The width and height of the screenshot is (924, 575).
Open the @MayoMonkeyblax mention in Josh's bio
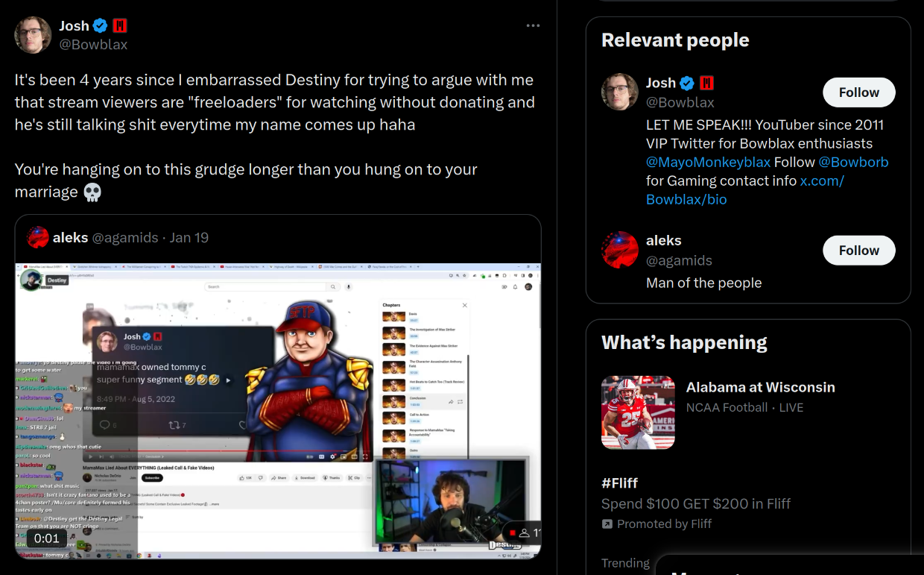coord(708,162)
